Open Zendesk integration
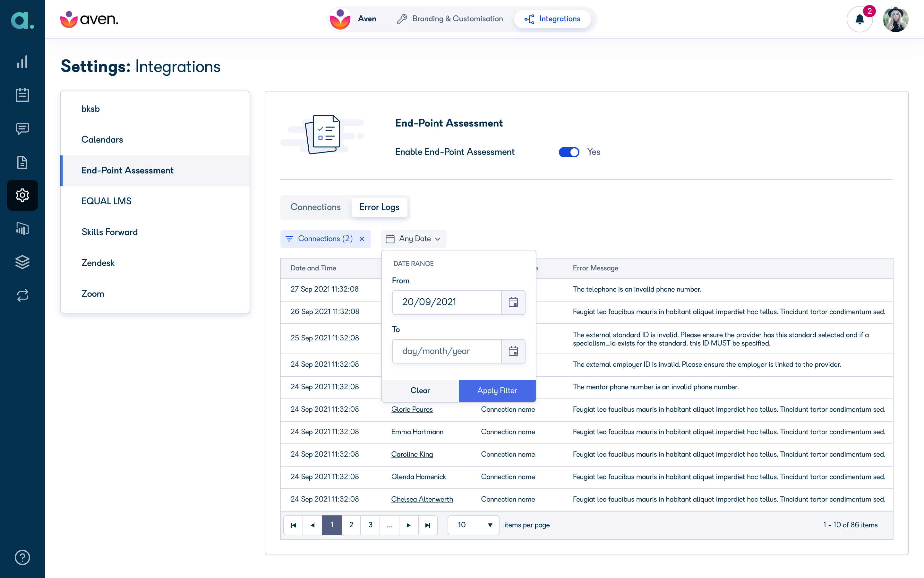 (155, 263)
